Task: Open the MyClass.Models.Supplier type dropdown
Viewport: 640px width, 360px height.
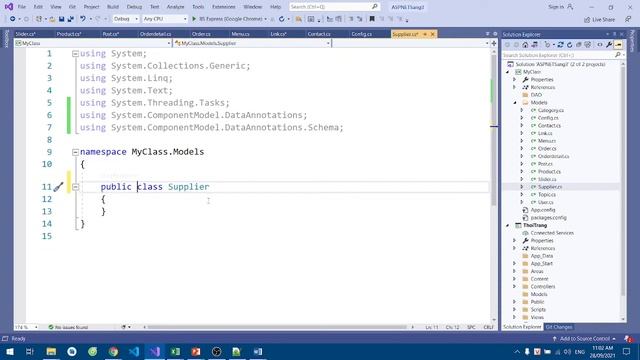Action: click(252, 43)
